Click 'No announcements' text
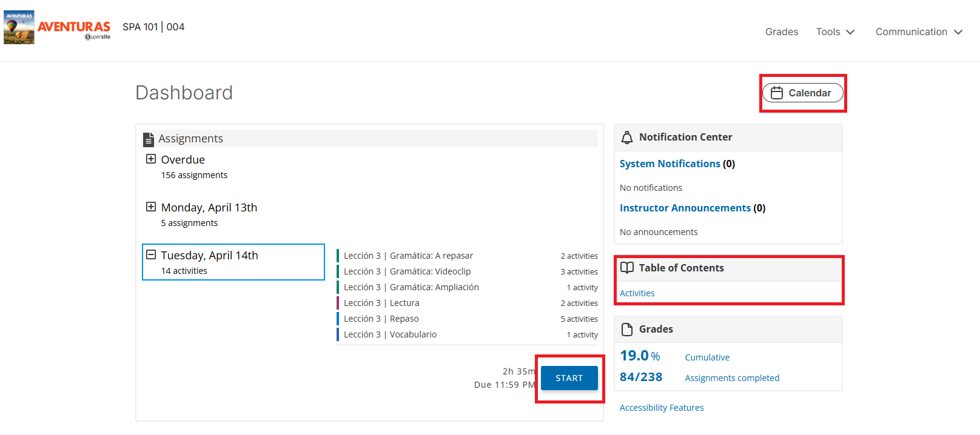Viewport: 980px width, 435px height. pyautogui.click(x=659, y=232)
